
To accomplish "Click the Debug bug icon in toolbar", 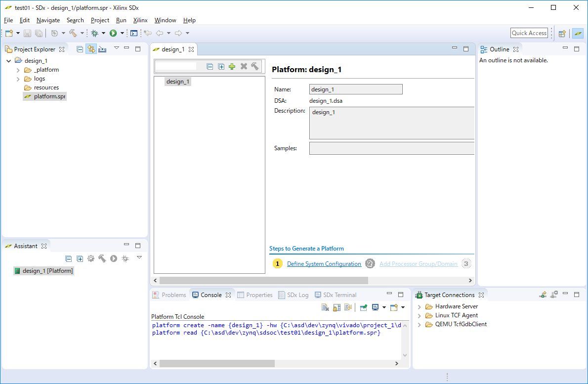I will tap(94, 33).
